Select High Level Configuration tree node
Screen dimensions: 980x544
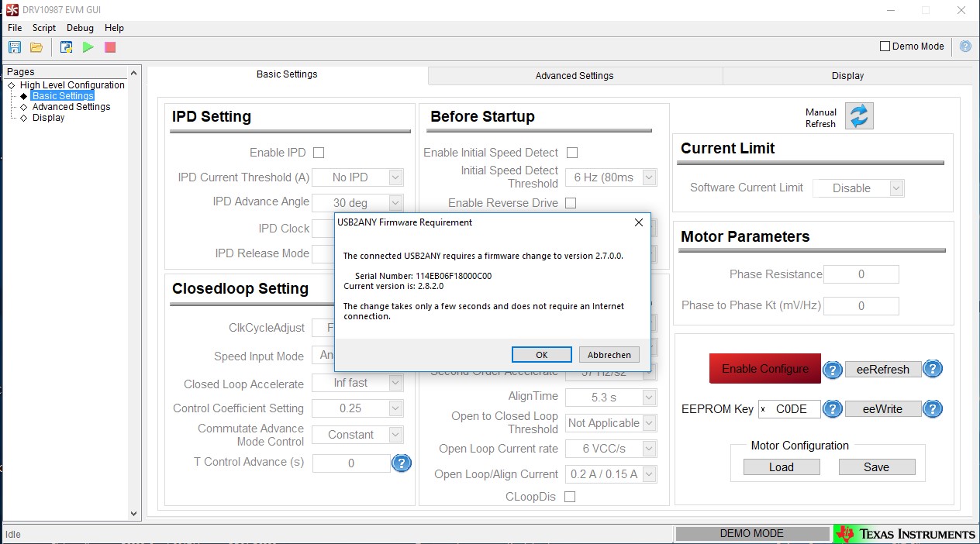72,85
